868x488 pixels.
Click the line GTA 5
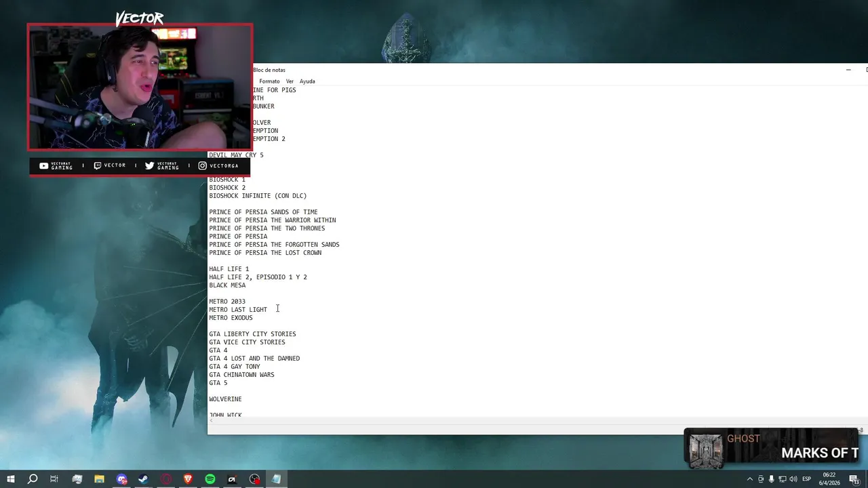[x=218, y=383]
